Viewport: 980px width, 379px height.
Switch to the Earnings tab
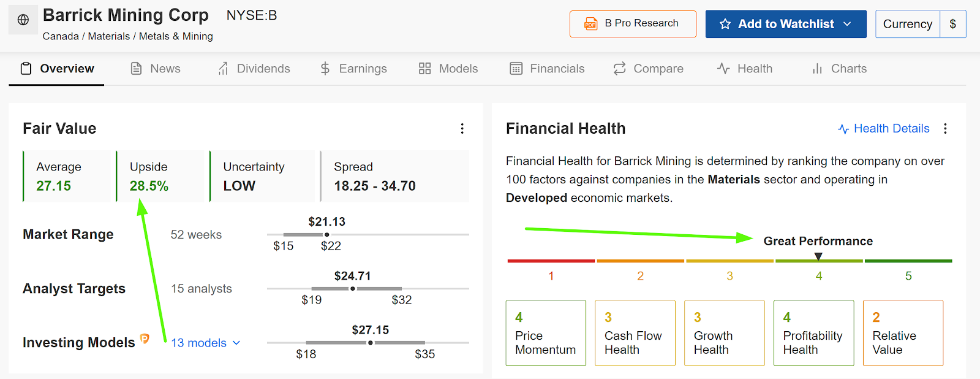(x=353, y=69)
